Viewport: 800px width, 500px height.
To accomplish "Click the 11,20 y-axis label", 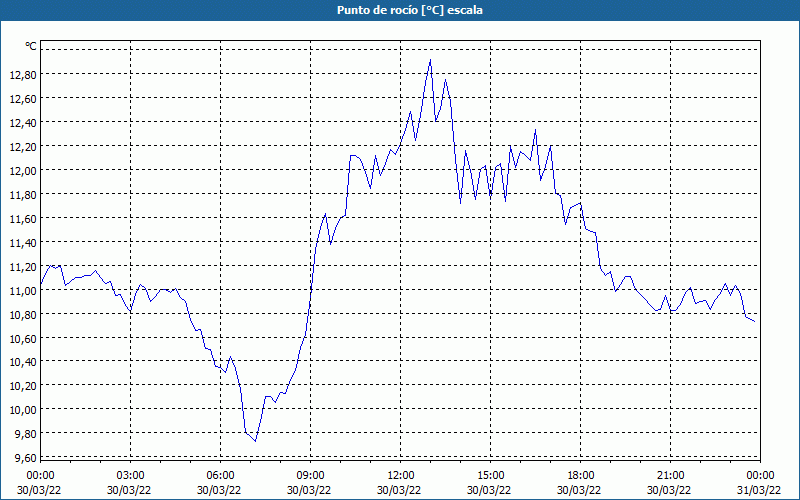I will [x=23, y=267].
